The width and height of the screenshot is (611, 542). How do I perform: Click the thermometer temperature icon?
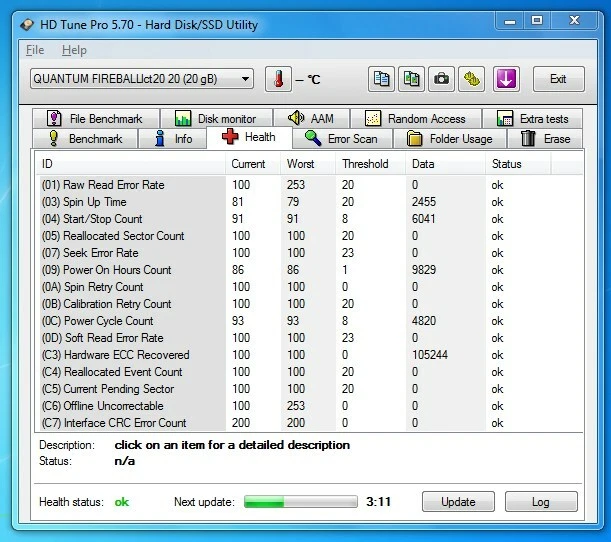tap(278, 79)
